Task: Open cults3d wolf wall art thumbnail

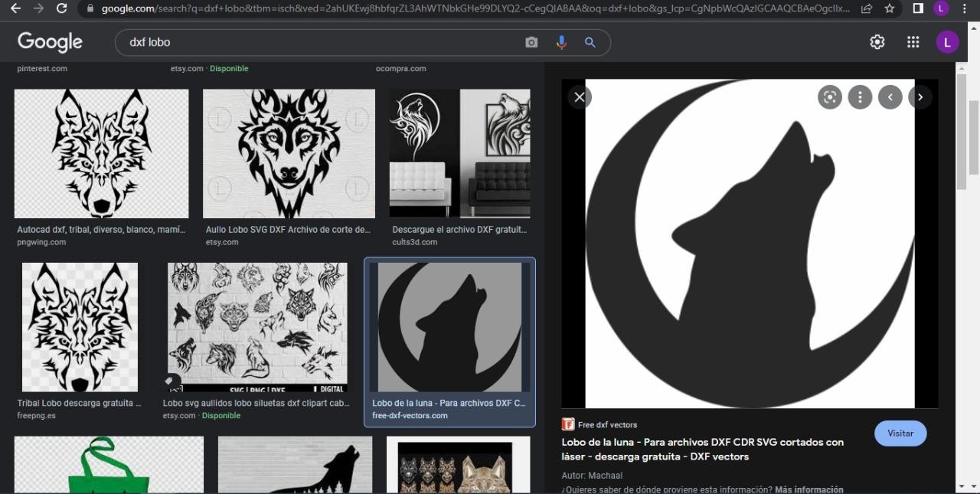Action: (460, 154)
